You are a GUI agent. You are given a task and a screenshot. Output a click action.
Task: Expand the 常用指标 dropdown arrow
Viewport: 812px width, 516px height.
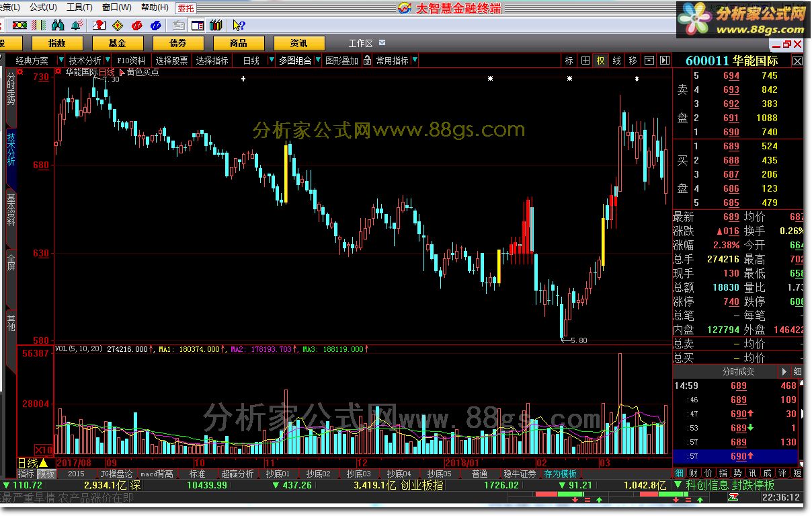[414, 61]
